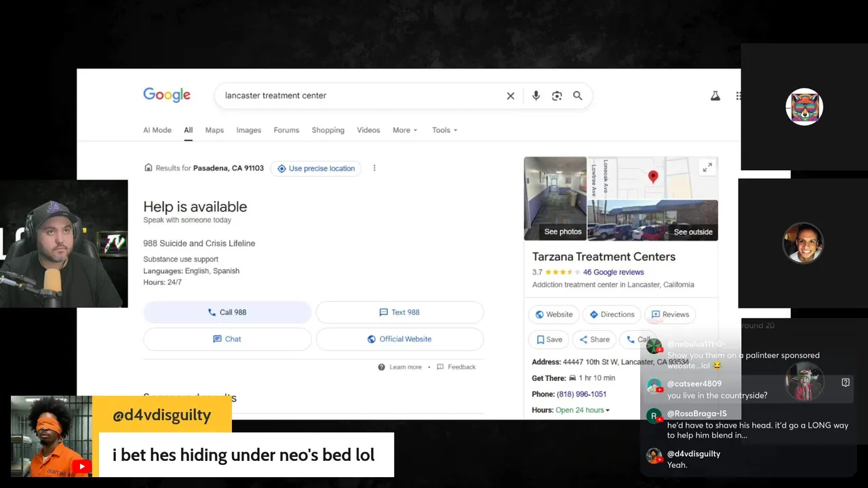Click the fox avatar at top right
Image resolution: width=868 pixels, height=488 pixels.
pos(804,106)
